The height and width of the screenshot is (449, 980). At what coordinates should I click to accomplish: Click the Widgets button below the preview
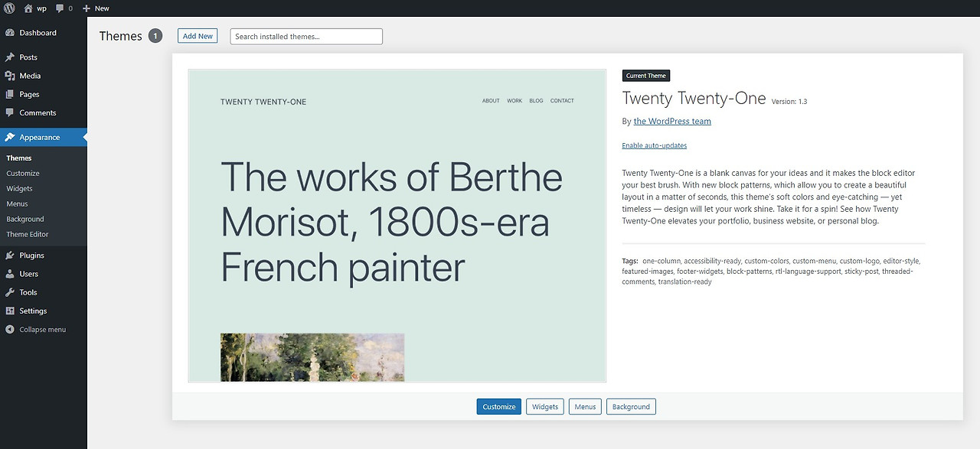545,407
